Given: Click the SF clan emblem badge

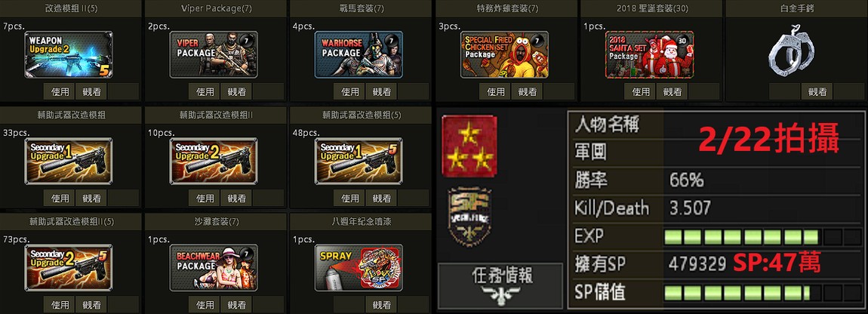Looking at the screenshot, I should [x=469, y=216].
